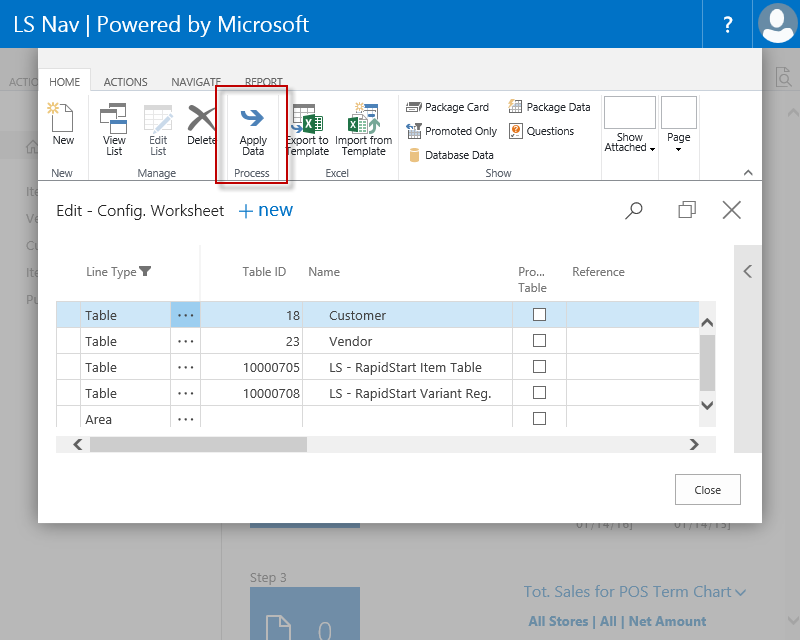Tick Promoted Table checkbox for Vendor
This screenshot has height=640, width=800.
539,341
